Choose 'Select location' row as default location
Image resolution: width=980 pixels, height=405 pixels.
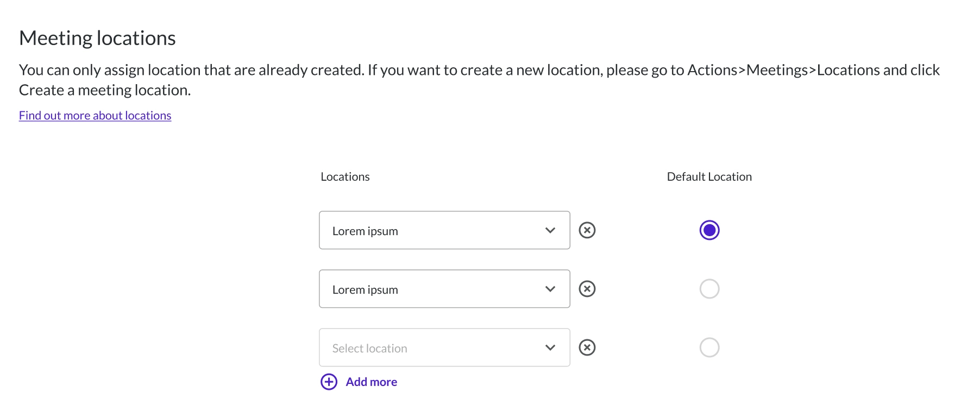[x=709, y=347]
